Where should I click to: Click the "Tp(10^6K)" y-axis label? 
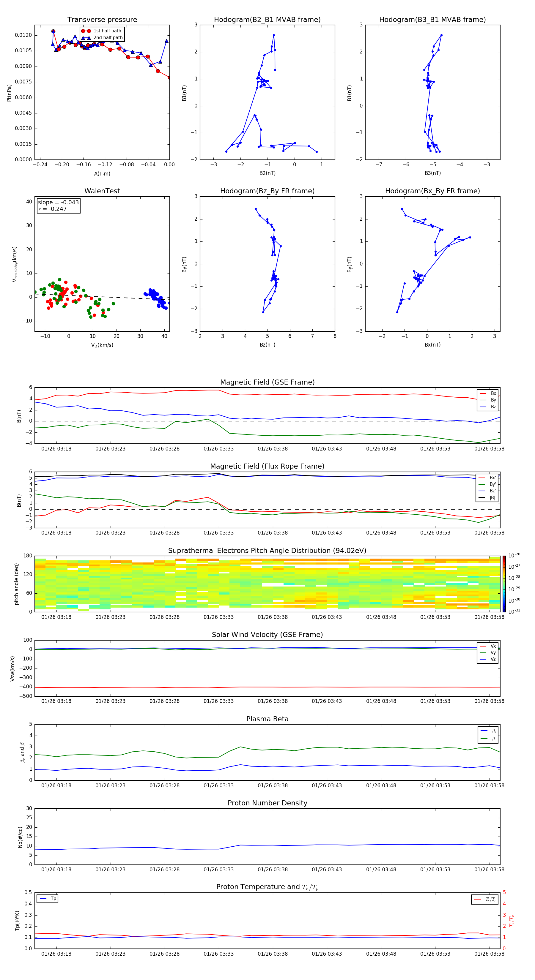tap(17, 921)
